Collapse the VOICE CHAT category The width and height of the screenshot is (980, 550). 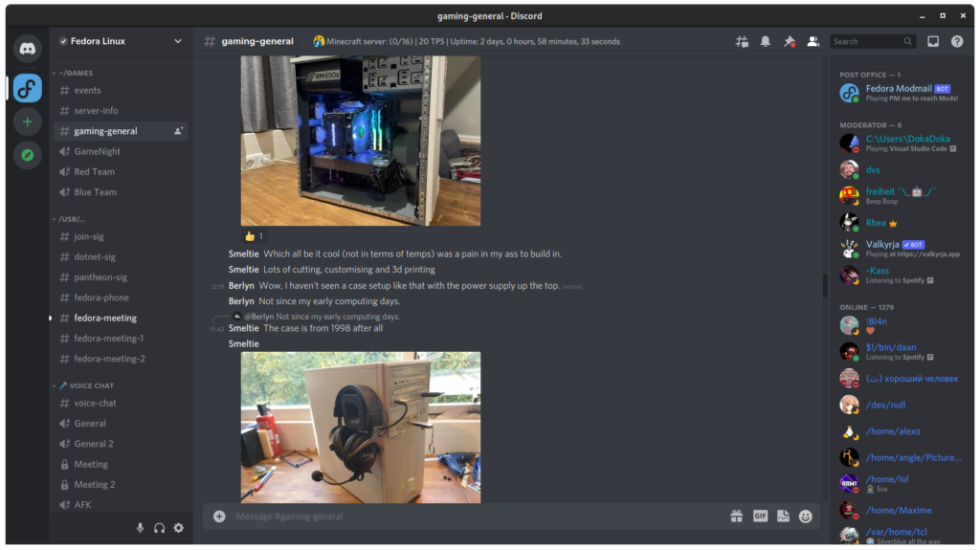[83, 385]
